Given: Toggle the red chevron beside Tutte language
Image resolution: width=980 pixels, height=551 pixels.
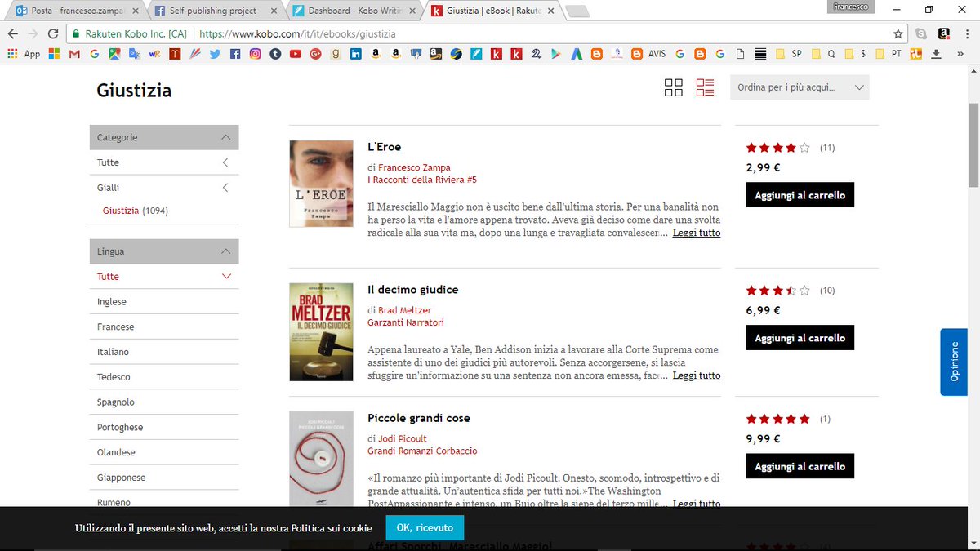Looking at the screenshot, I should pyautogui.click(x=226, y=277).
